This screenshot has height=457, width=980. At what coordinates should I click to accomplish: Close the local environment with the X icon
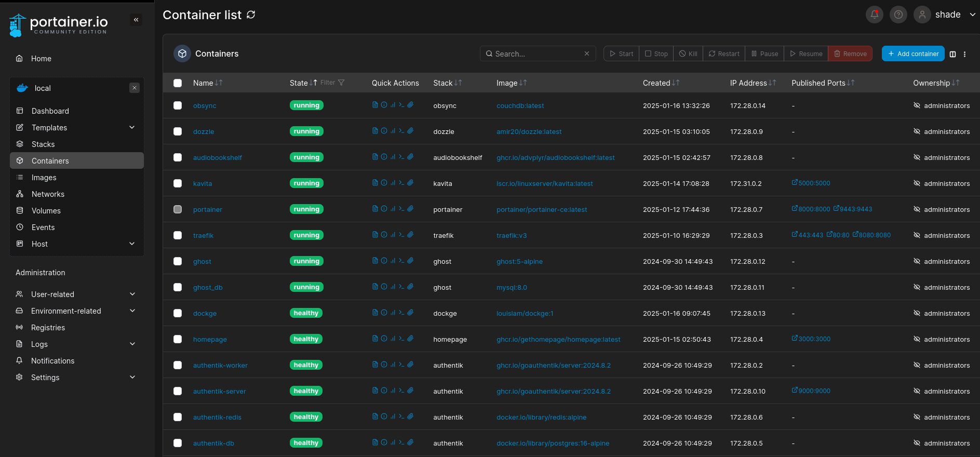coord(135,88)
